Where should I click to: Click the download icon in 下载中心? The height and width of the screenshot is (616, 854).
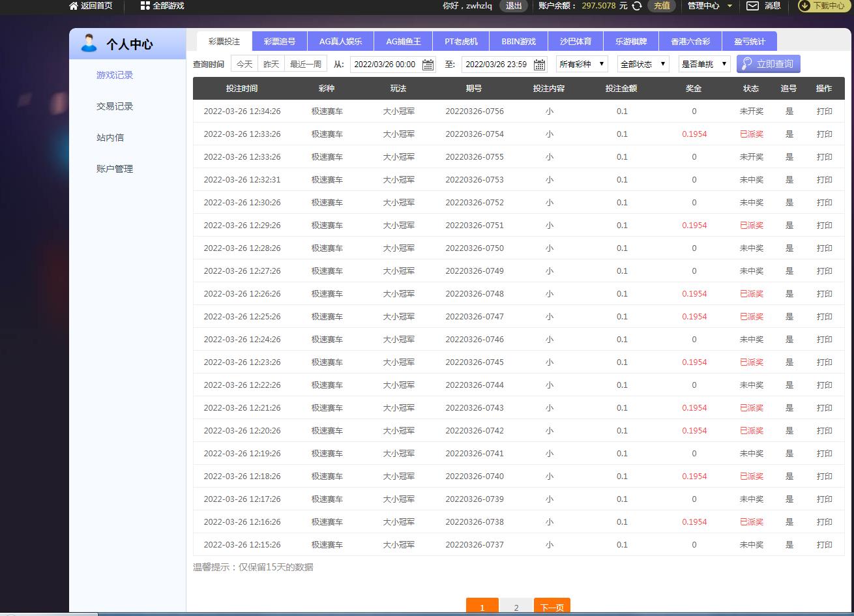[804, 6]
